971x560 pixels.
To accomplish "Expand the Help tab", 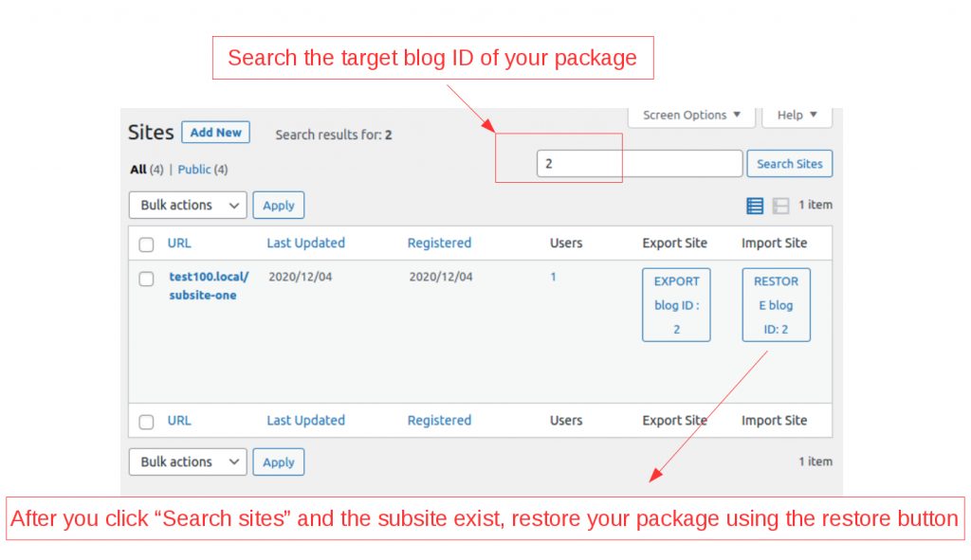I will (797, 115).
